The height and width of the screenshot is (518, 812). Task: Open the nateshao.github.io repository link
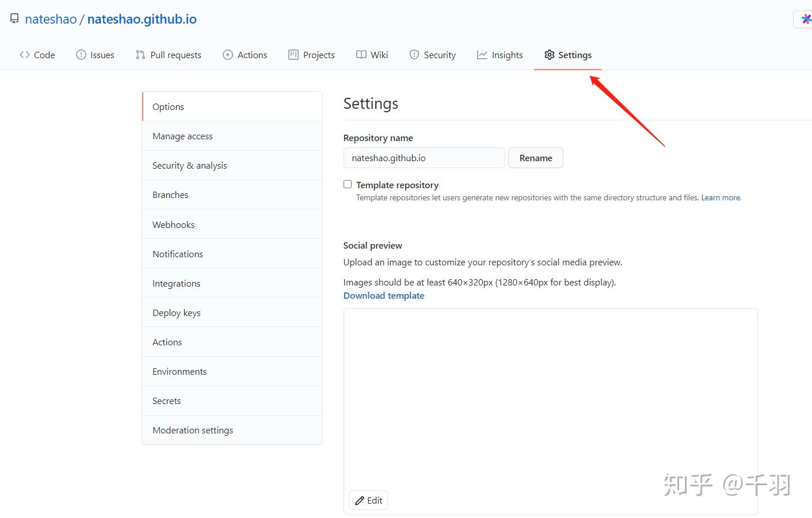(142, 19)
